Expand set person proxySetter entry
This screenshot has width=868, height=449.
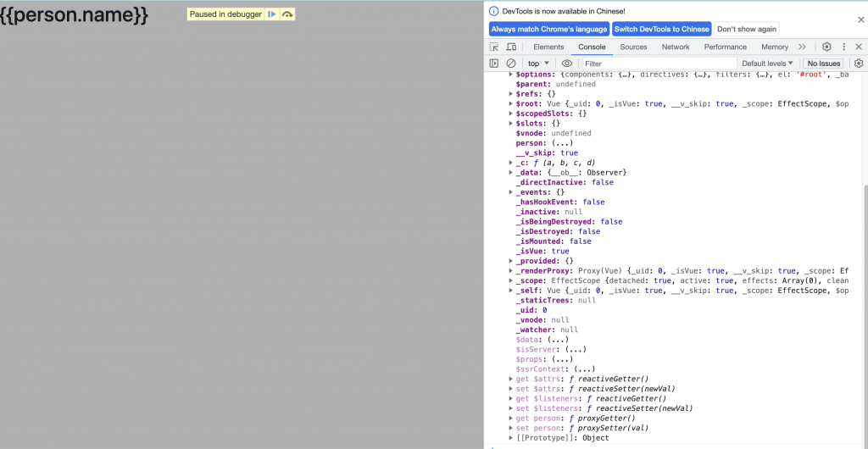[511, 428]
